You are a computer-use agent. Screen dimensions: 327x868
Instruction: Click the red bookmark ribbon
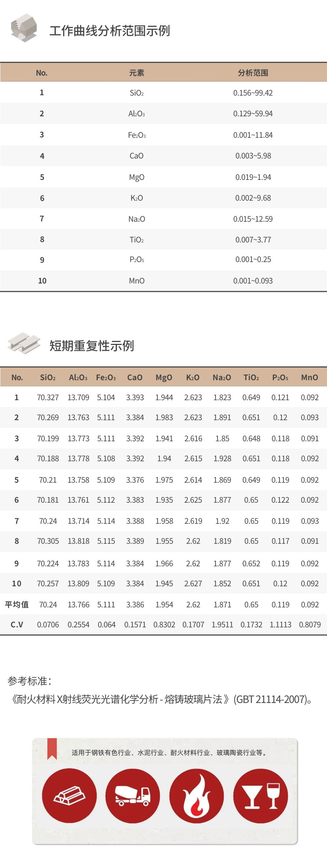[52, 748]
